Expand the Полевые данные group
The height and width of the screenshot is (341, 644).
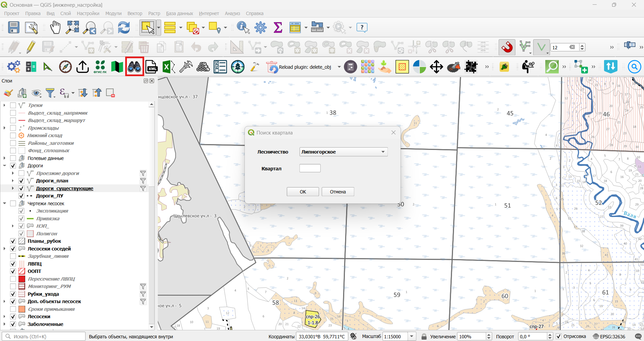point(5,158)
